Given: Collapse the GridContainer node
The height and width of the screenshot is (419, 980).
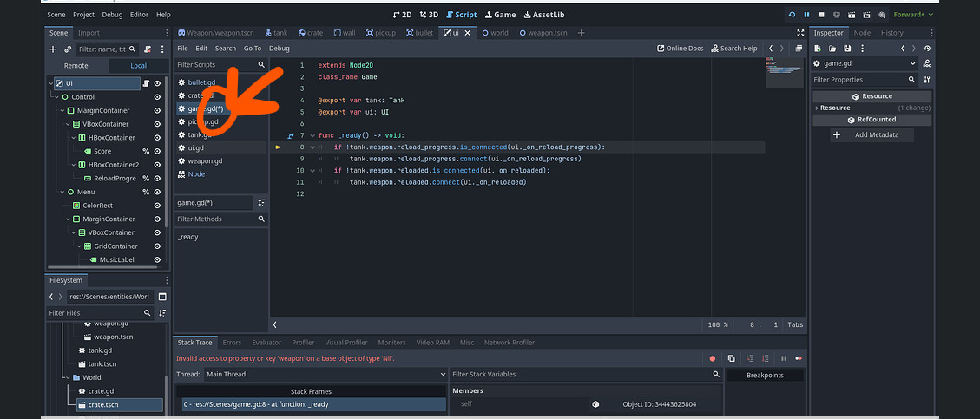Looking at the screenshot, I should pyautogui.click(x=81, y=246).
